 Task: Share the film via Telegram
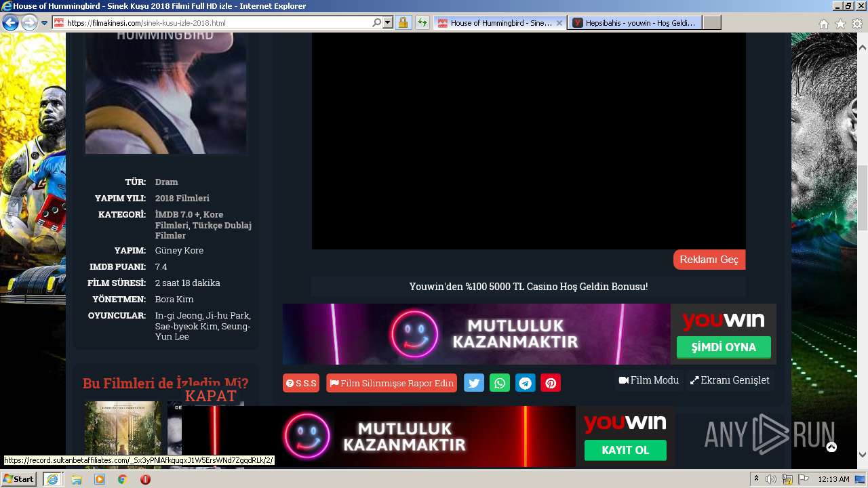click(526, 383)
